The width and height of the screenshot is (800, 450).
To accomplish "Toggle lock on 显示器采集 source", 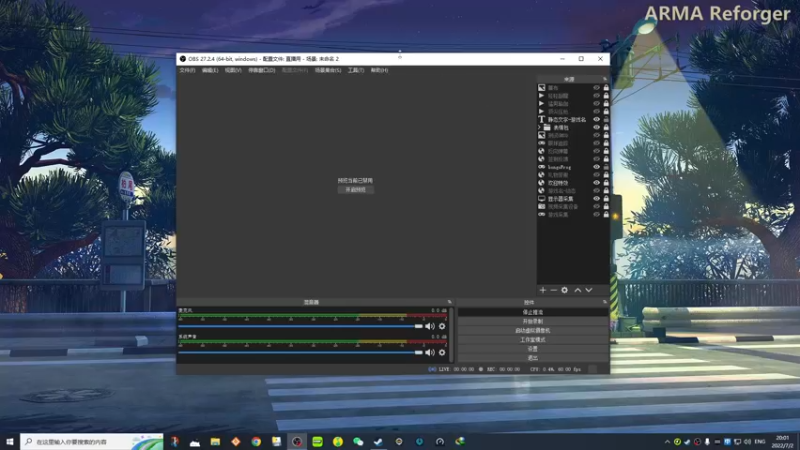I will click(x=606, y=198).
